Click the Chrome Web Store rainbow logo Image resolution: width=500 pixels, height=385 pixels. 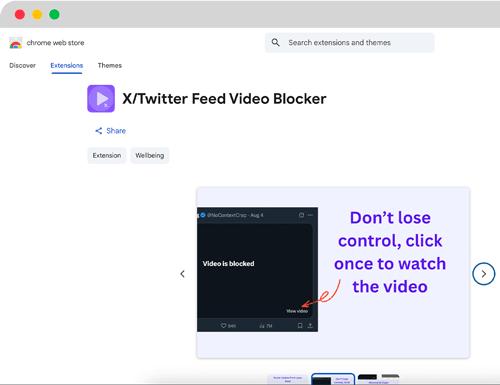(x=16, y=43)
